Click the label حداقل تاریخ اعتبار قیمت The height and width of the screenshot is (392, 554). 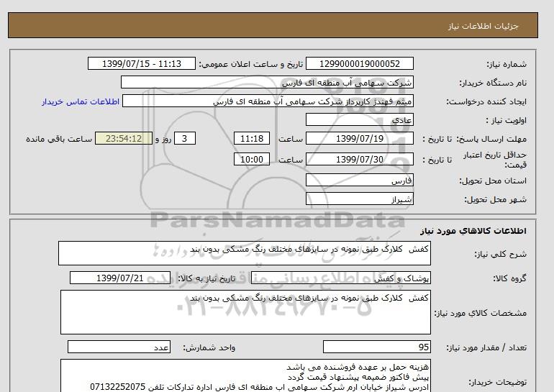[x=495, y=160]
